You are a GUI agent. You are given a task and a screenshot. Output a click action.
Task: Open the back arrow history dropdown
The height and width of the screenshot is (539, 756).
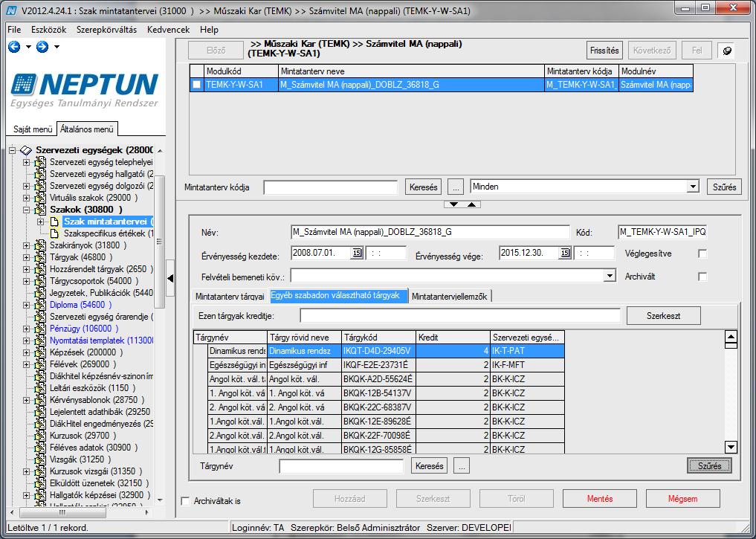coord(28,48)
